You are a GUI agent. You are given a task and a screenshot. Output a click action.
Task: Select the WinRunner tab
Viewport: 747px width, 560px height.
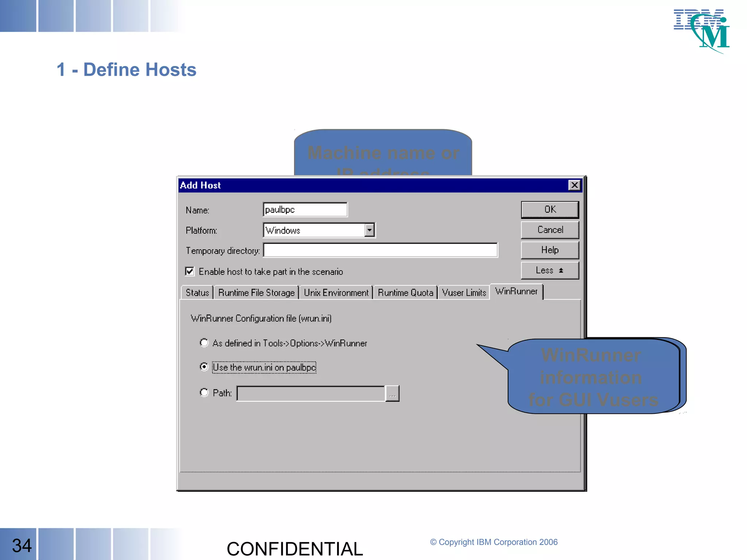[516, 291]
